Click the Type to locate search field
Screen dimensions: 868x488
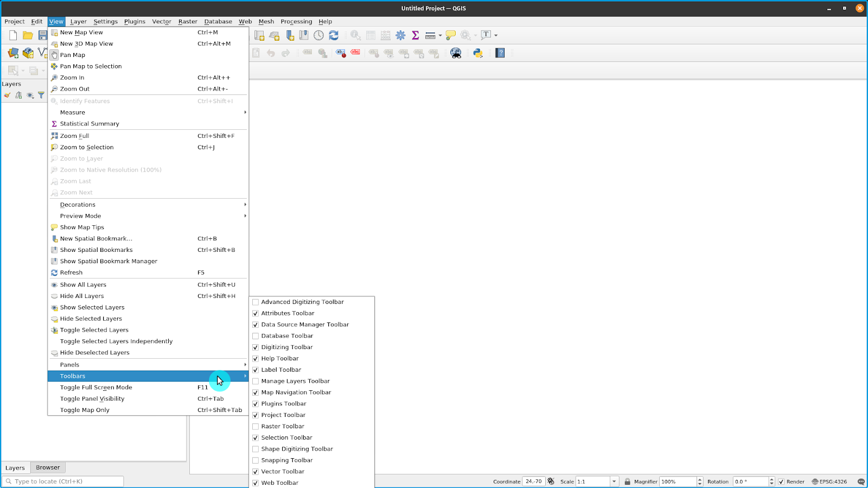pos(63,481)
